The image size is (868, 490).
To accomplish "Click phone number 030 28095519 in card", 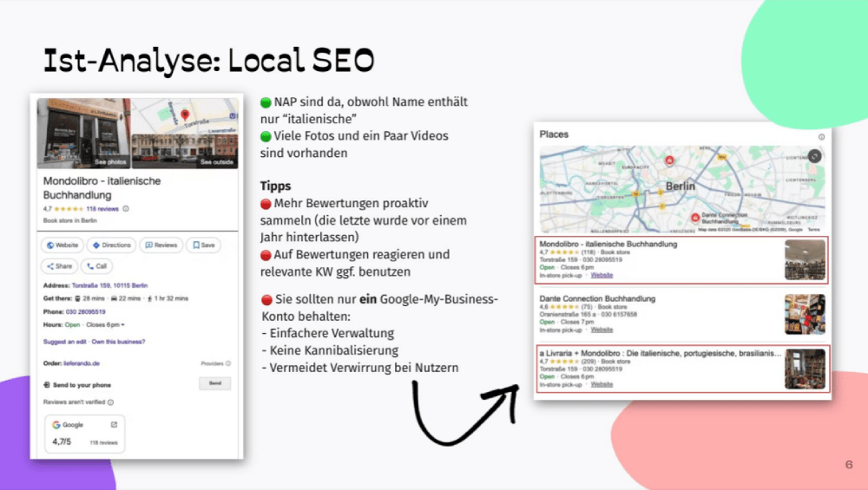I will click(85, 312).
